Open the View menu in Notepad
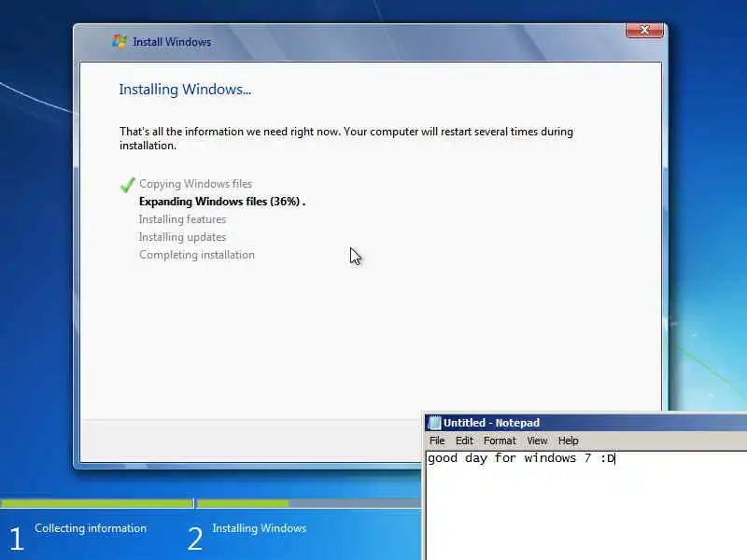Screen dimensions: 747x560 537,441
